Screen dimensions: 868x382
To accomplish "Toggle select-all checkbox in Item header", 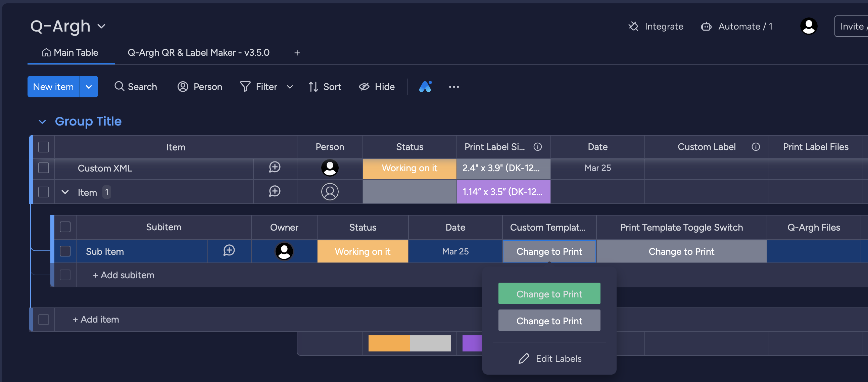I will click(x=44, y=147).
